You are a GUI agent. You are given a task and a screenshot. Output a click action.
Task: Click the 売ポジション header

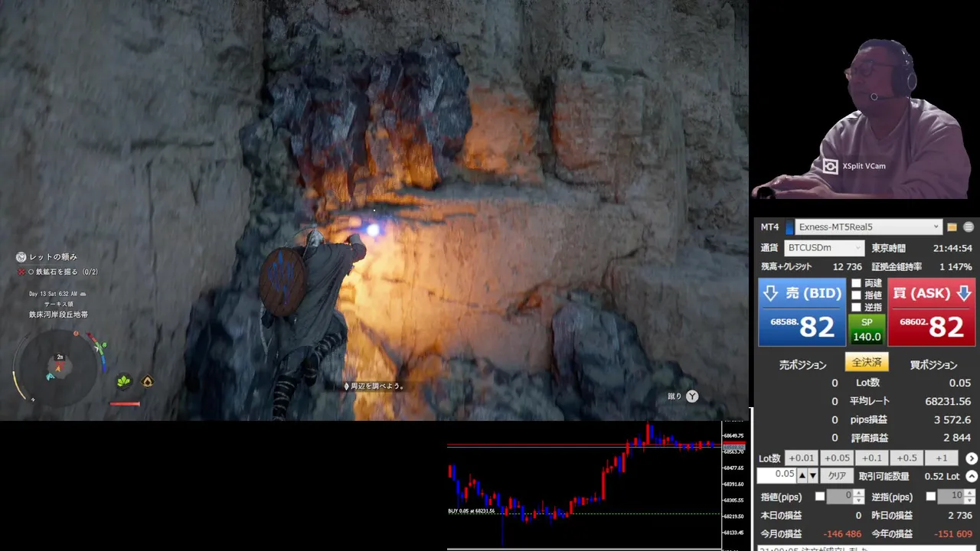point(802,366)
